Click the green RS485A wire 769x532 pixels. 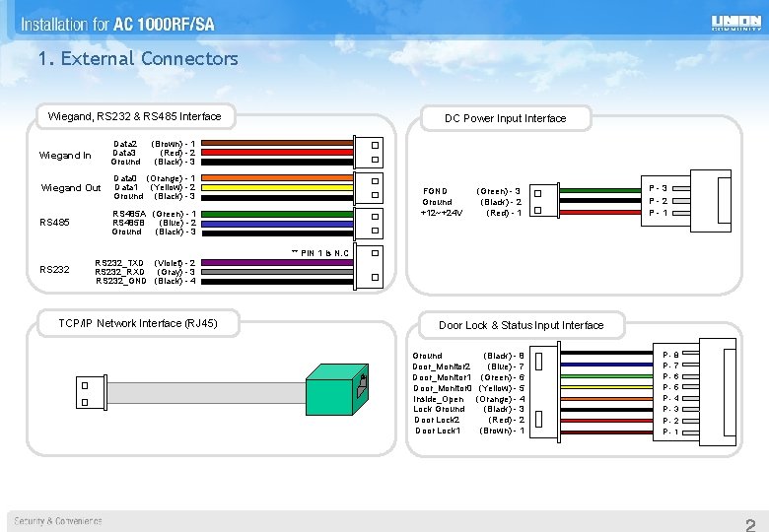(277, 214)
